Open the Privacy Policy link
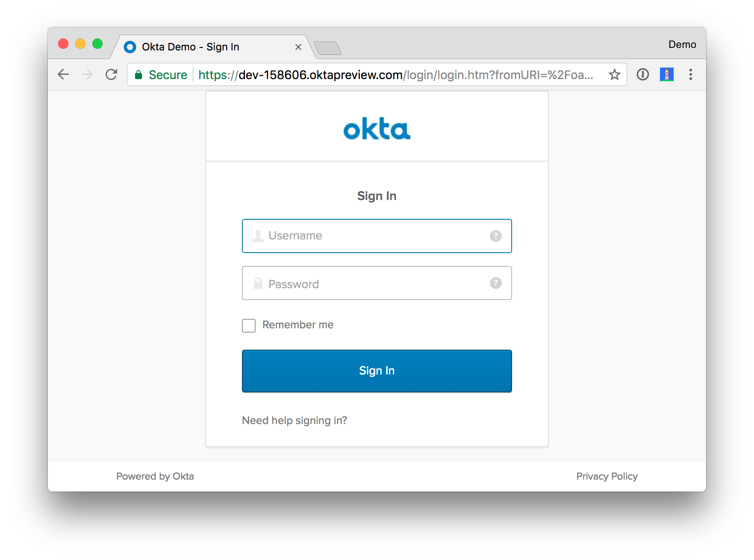Viewport: 754px width, 560px height. click(x=607, y=476)
